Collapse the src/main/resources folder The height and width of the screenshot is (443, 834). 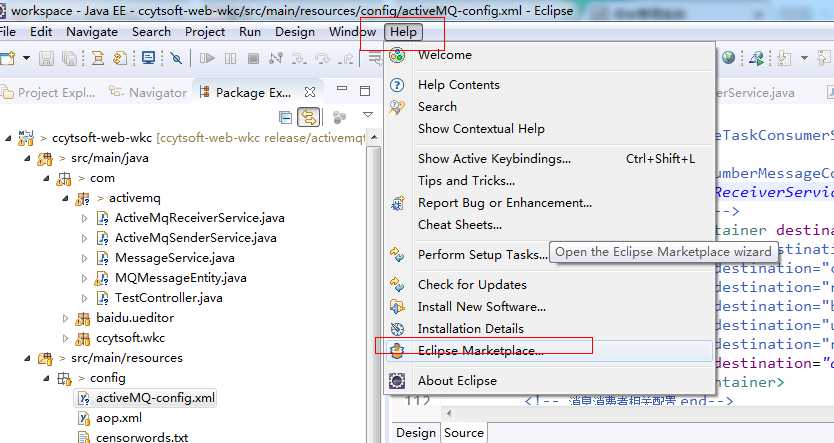click(28, 358)
